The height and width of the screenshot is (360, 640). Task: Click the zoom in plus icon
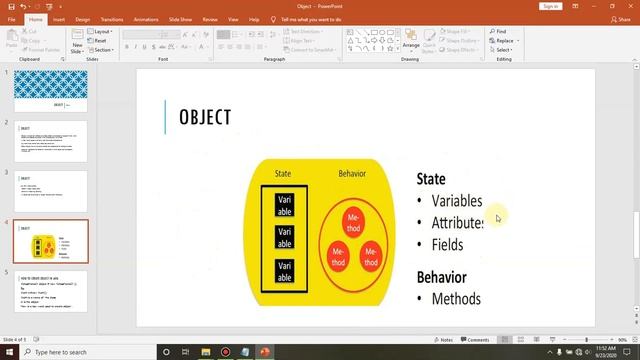pos(612,340)
